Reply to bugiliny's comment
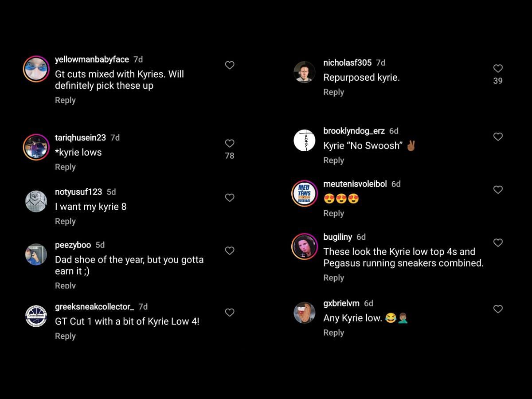This screenshot has height=399, width=532. [x=334, y=278]
